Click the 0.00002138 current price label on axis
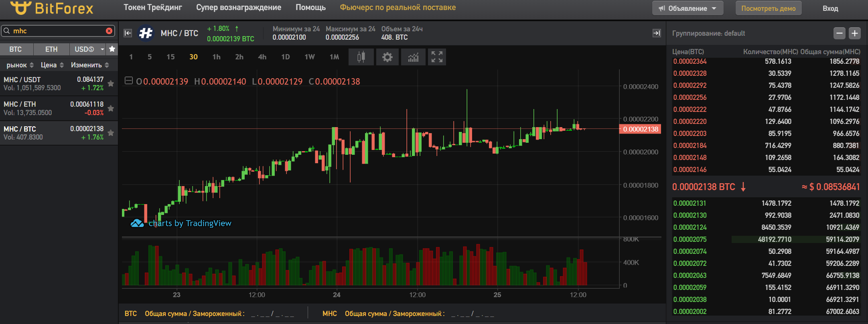 640,129
